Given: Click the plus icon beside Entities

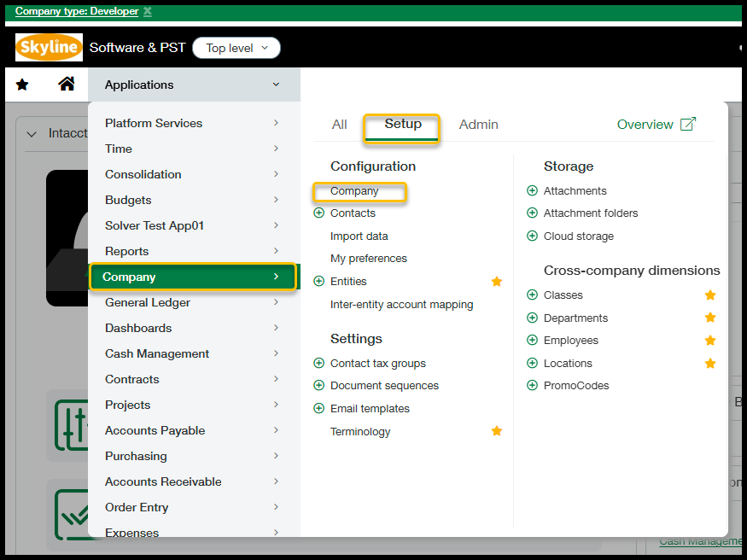Looking at the screenshot, I should pyautogui.click(x=319, y=282).
